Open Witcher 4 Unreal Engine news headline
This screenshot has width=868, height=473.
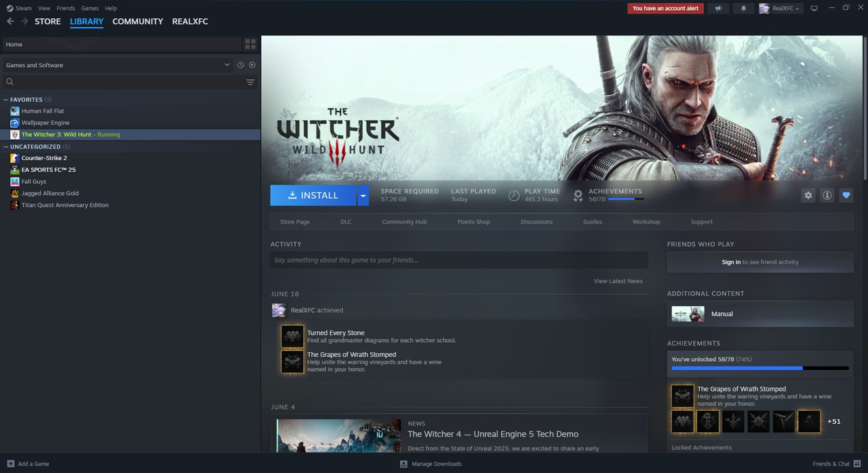(x=493, y=434)
